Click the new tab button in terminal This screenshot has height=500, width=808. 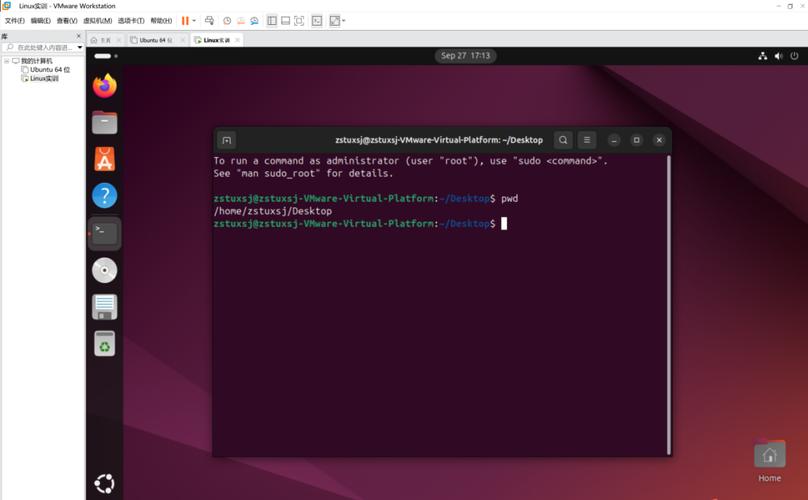coord(227,140)
